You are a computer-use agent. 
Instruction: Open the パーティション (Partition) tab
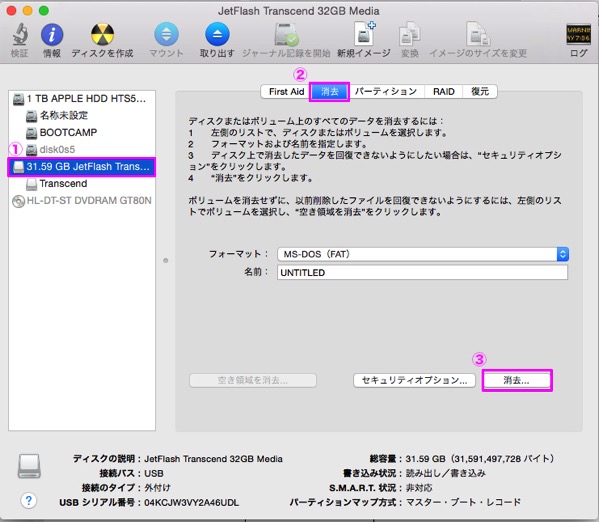coord(386,92)
